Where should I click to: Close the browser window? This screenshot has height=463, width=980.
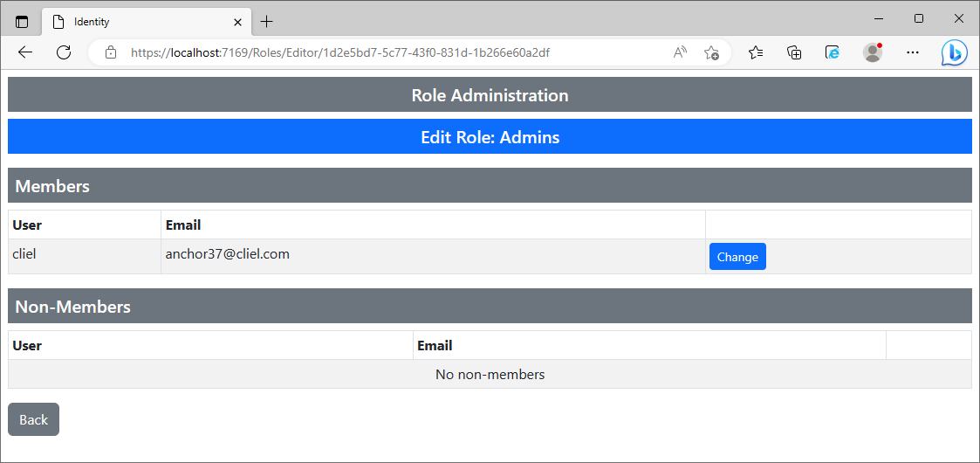[959, 18]
